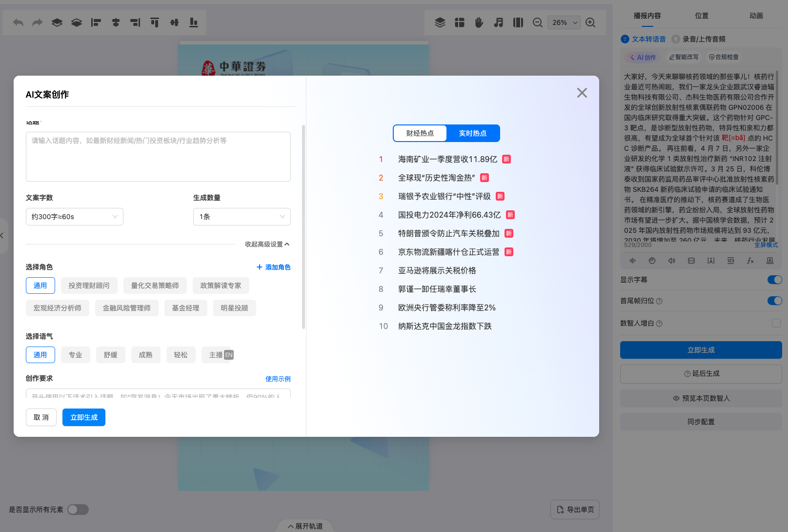
Task: Toggle 是否显示所有元素 switch
Action: tap(78, 510)
